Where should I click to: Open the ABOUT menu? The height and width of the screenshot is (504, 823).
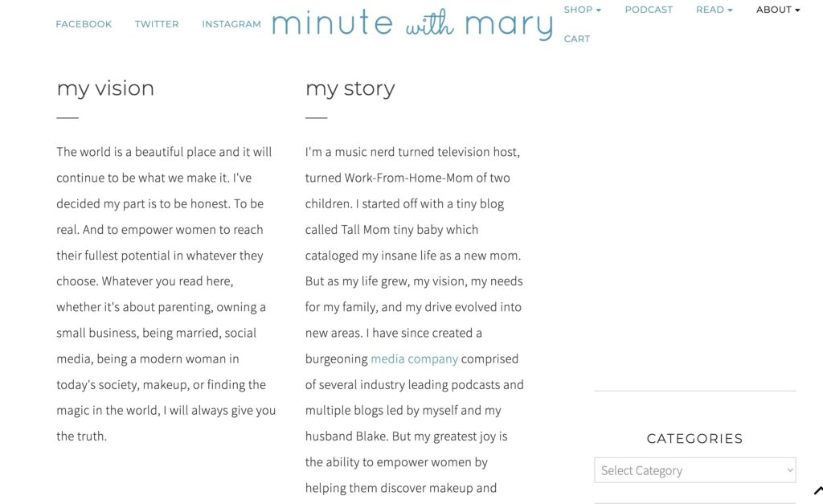tap(778, 10)
